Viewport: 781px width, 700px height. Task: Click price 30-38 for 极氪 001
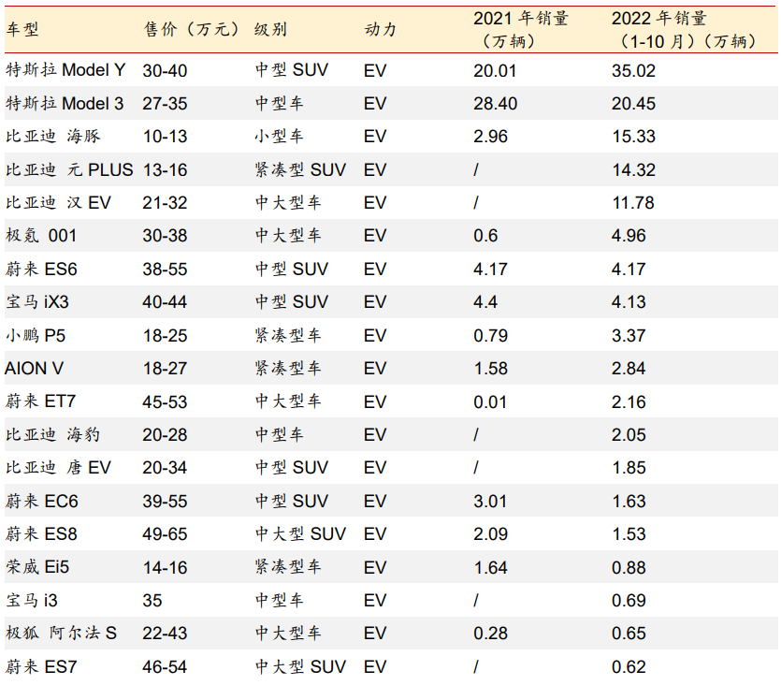[165, 236]
